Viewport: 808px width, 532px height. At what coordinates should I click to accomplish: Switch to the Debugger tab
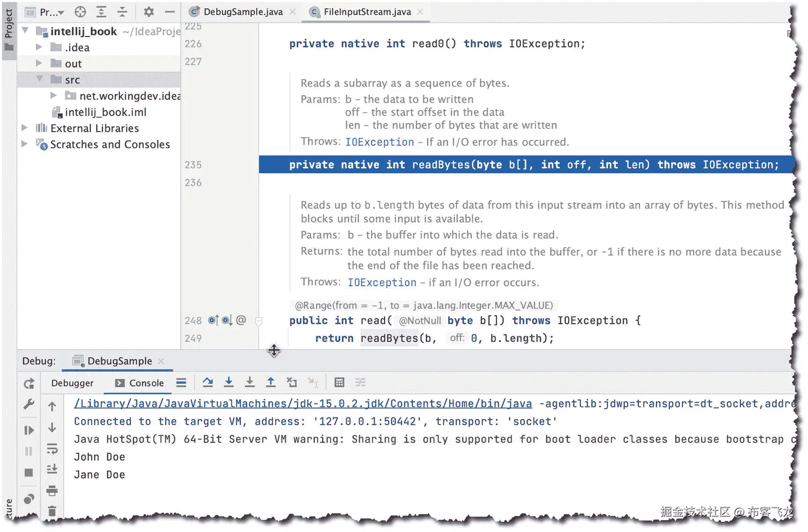(73, 383)
